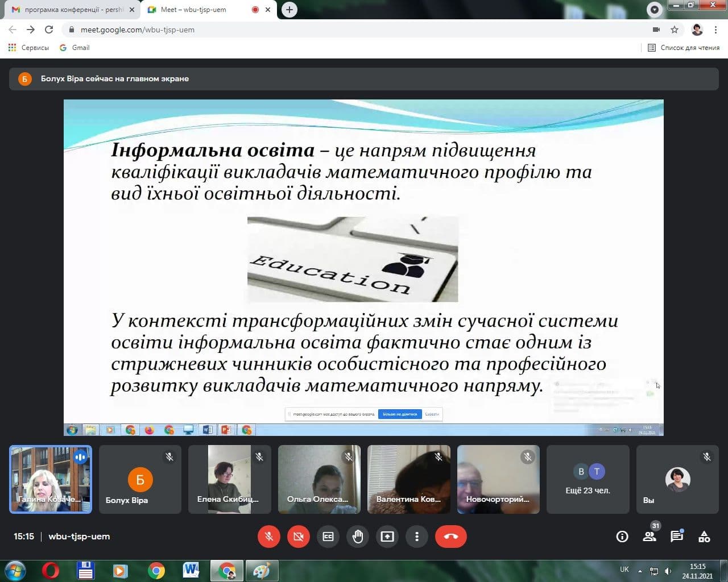The width and height of the screenshot is (728, 582).
Task: Select your own 'Вы' tile
Action: [677, 479]
